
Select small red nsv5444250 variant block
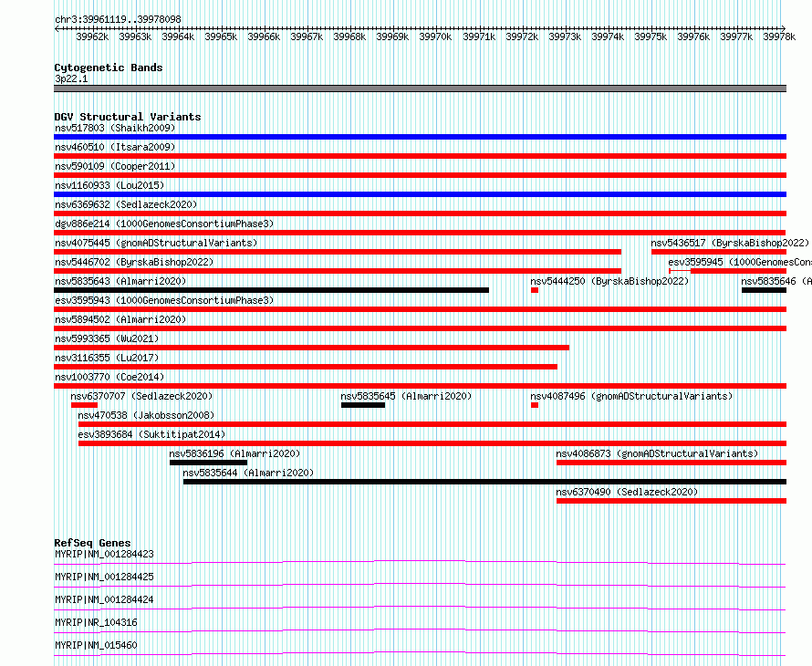pos(535,290)
